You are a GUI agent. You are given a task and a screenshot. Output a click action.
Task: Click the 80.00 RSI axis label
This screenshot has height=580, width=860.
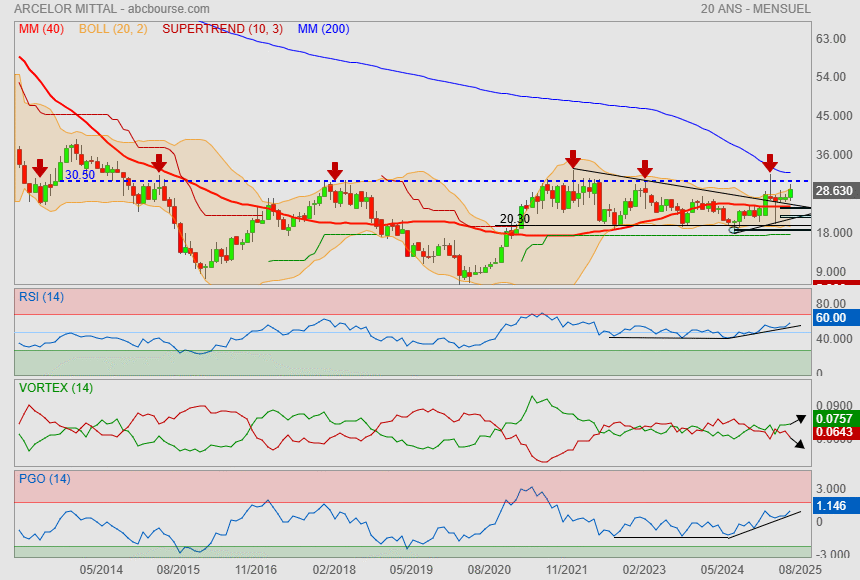tap(831, 303)
